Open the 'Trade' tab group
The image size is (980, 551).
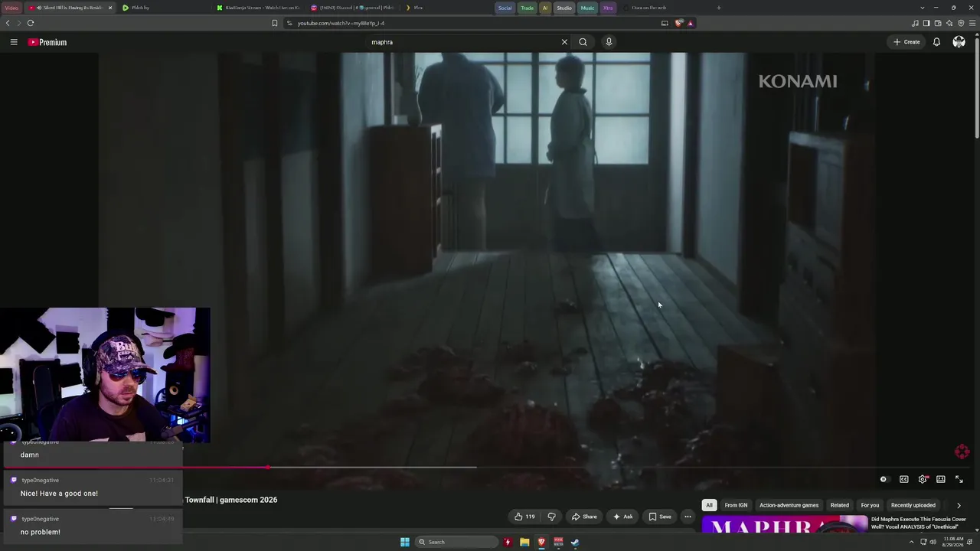[x=527, y=8]
